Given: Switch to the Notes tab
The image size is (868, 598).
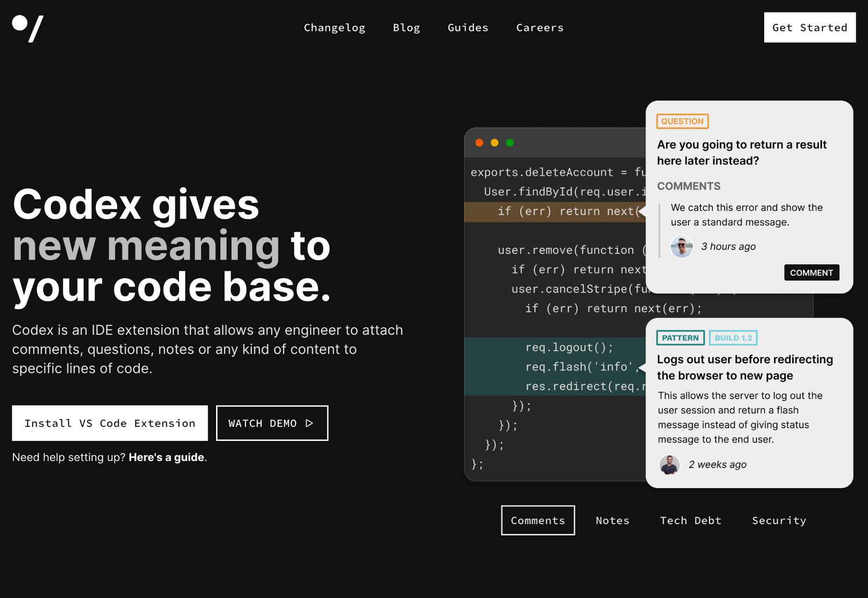Looking at the screenshot, I should 613,520.
